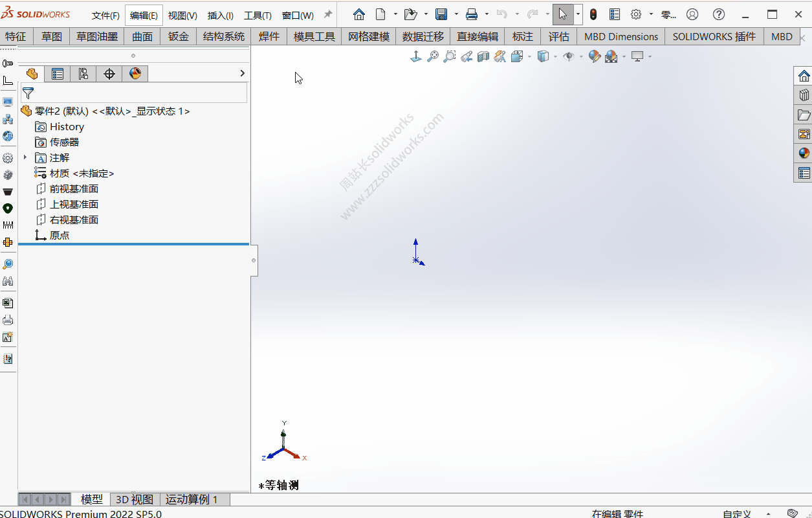Select 原点 origin in tree

point(52,236)
